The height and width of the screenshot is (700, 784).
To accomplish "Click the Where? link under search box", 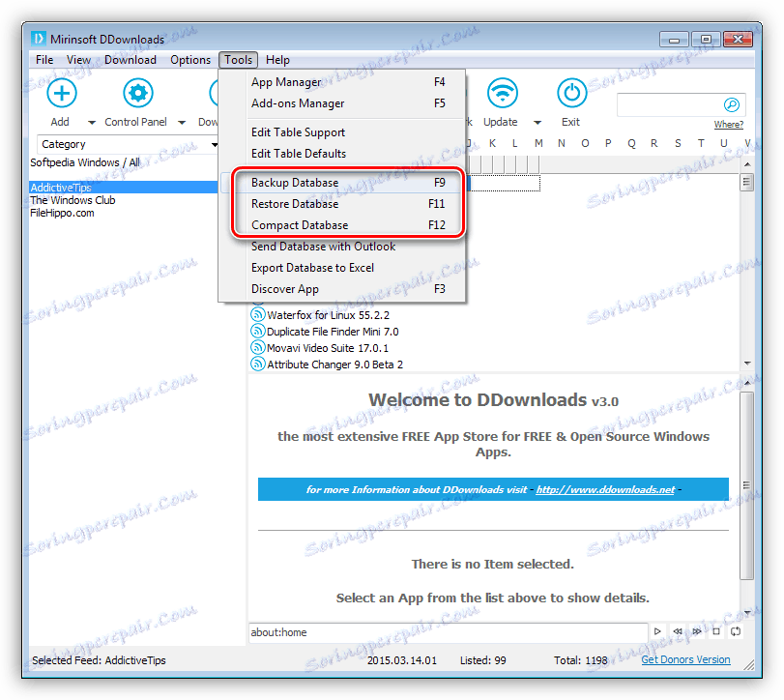I will pos(728,125).
